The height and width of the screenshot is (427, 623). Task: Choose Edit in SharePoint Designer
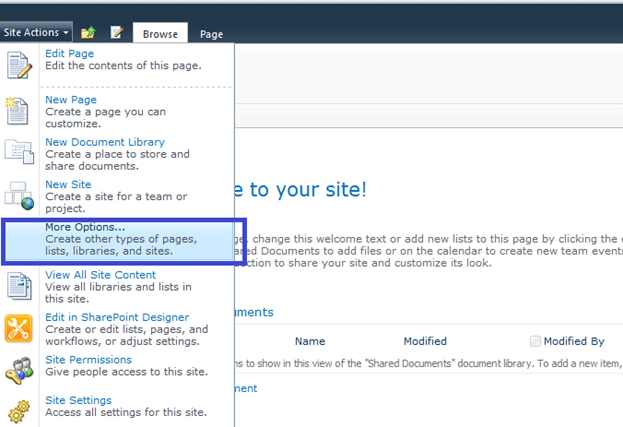pos(117,317)
